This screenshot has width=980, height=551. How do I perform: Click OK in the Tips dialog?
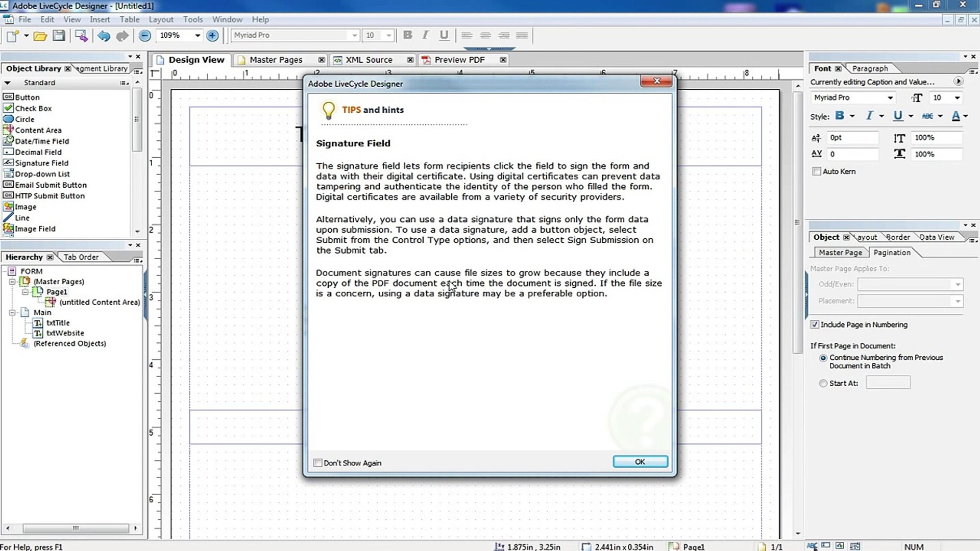click(x=640, y=462)
